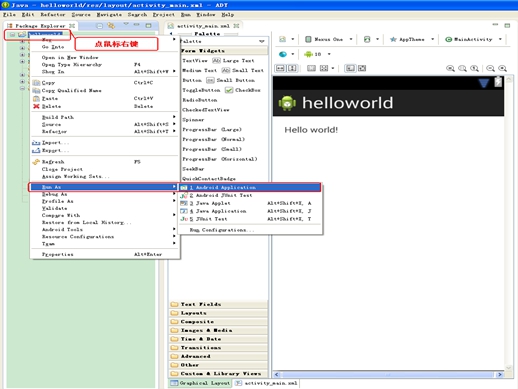
Task: Choose 4 Java Application from submenu
Action: 250,211
